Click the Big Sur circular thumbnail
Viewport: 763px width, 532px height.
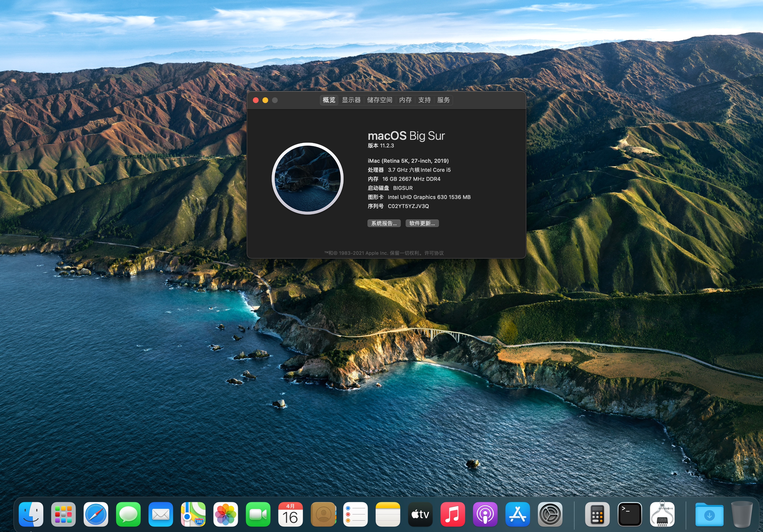pyautogui.click(x=307, y=178)
